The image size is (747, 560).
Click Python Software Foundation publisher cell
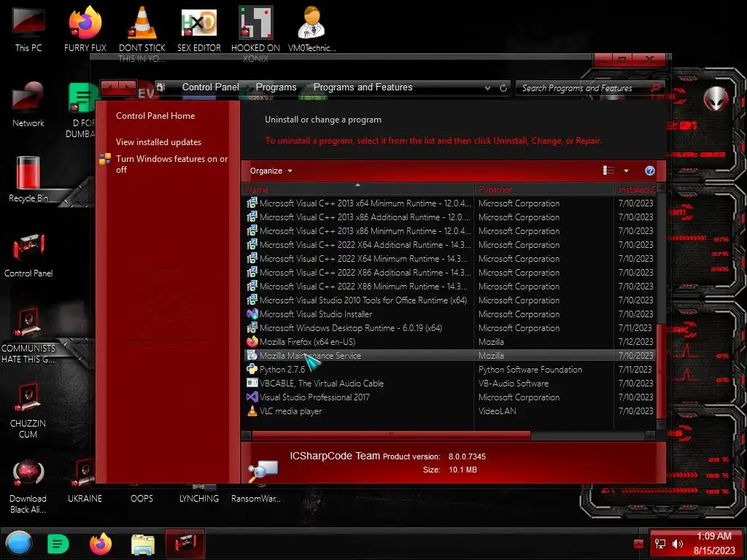pyautogui.click(x=530, y=369)
